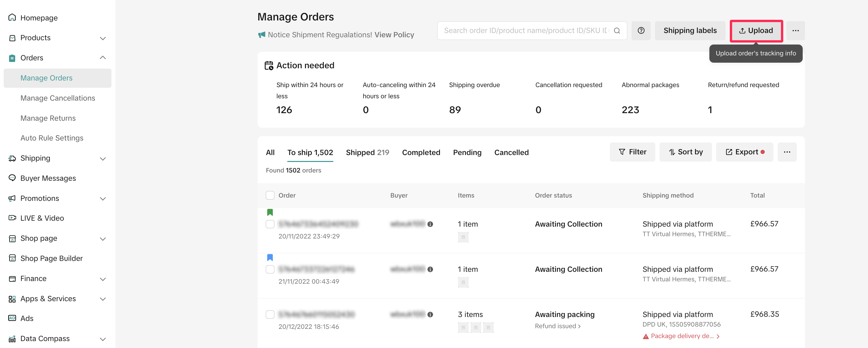Click the first order's product thumbnail
The width and height of the screenshot is (868, 348).
coord(463,237)
